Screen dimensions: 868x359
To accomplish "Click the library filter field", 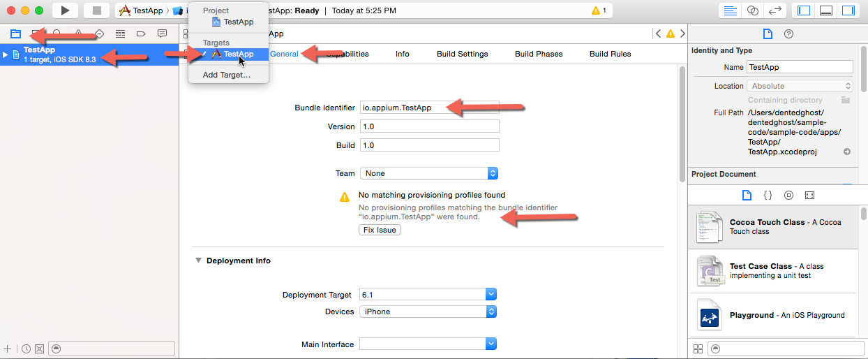I will pyautogui.click(x=785, y=349).
